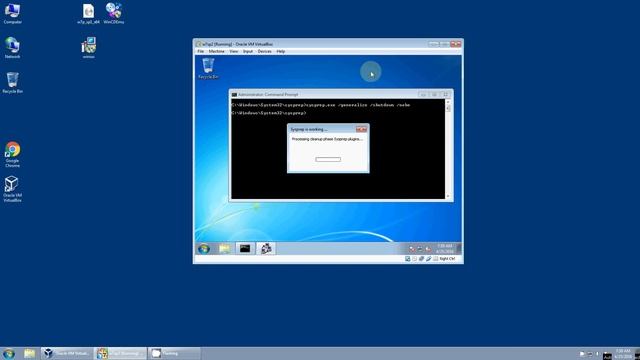The image size is (640, 360).
Task: Select the Oracle VM VirtualBox desktop shortcut
Action: tap(12, 189)
